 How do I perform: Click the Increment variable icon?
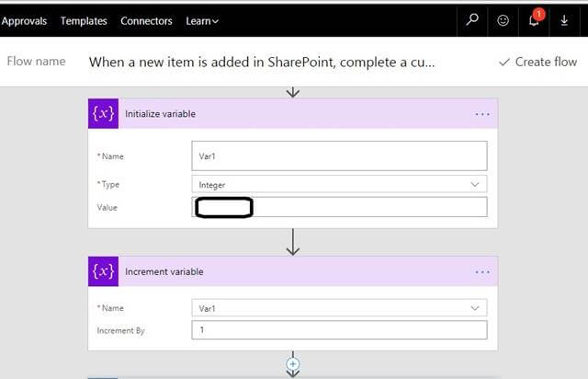[103, 271]
